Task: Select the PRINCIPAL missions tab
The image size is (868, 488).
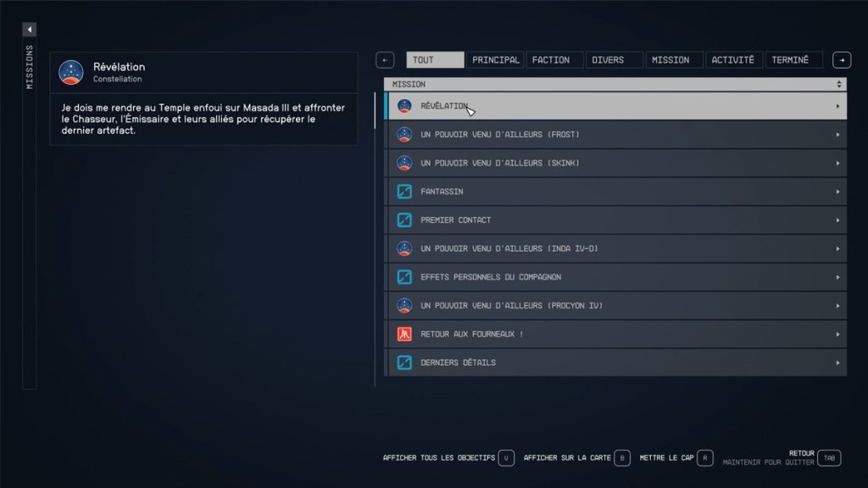Action: pos(495,59)
